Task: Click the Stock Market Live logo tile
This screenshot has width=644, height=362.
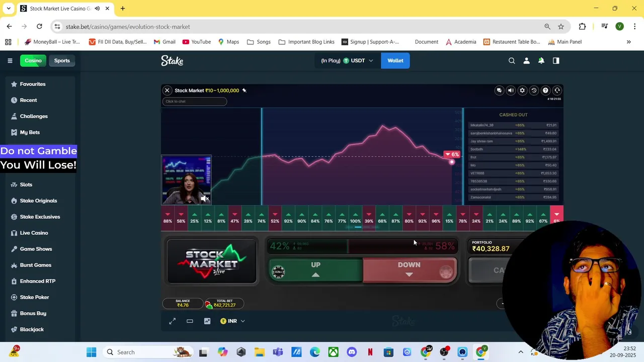Action: 211,261
